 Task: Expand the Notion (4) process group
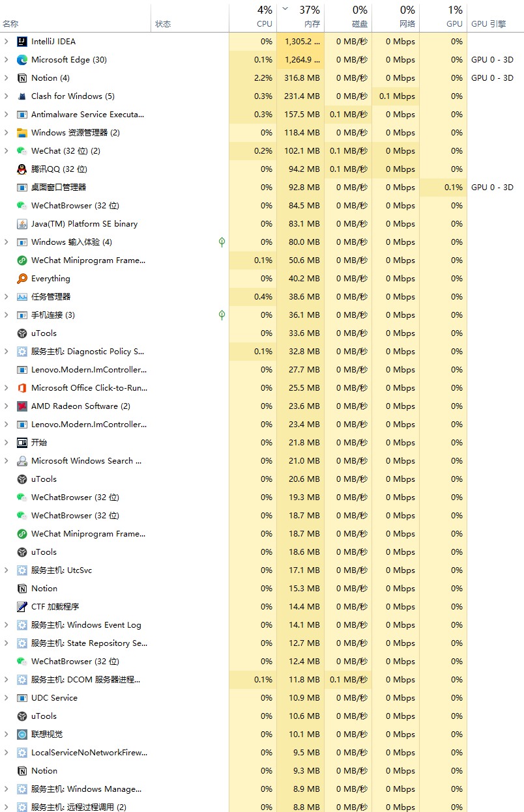7,77
